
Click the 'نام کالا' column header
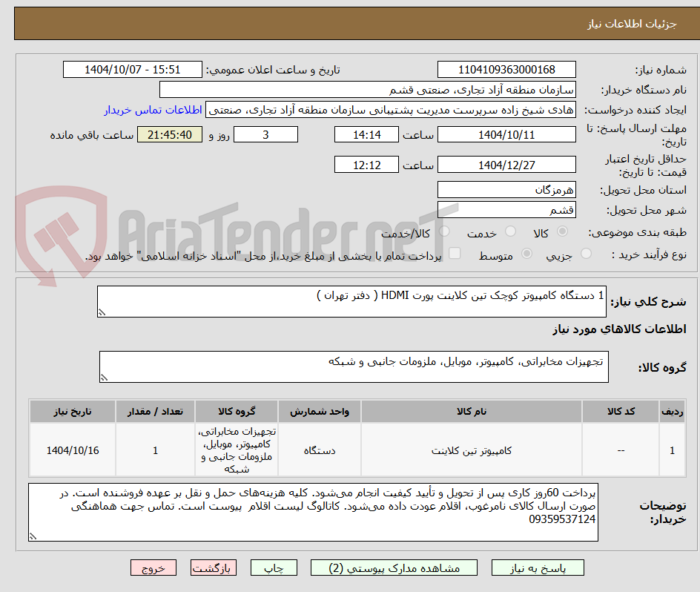[x=472, y=412]
